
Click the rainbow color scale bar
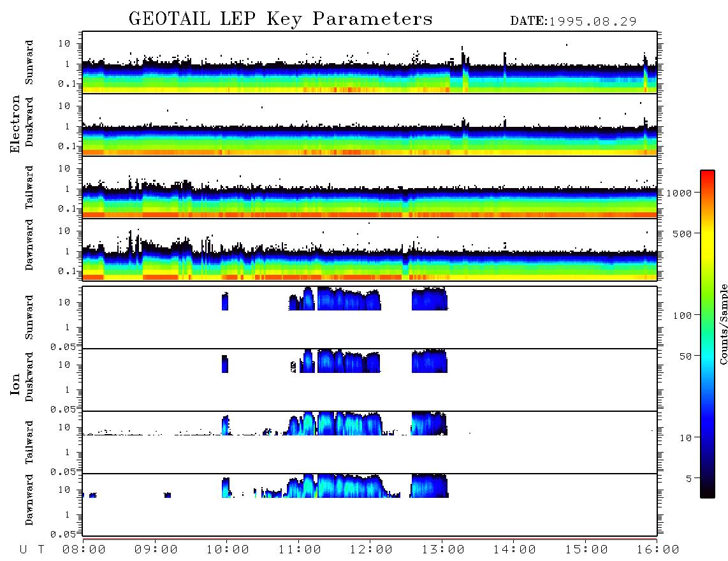pos(708,334)
